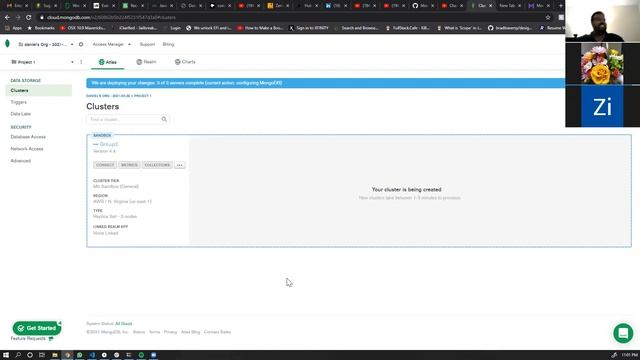Open Network Access in the sidebar
This screenshot has height=360, width=640.
(x=27, y=149)
